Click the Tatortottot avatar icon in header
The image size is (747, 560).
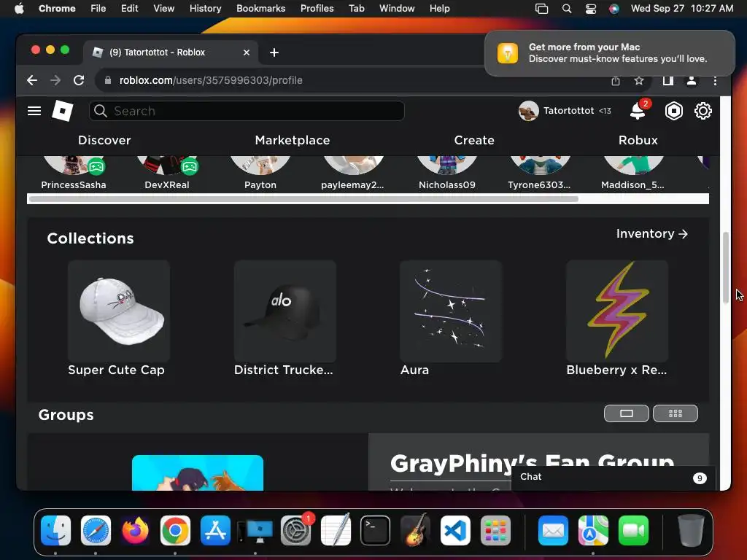tap(528, 111)
